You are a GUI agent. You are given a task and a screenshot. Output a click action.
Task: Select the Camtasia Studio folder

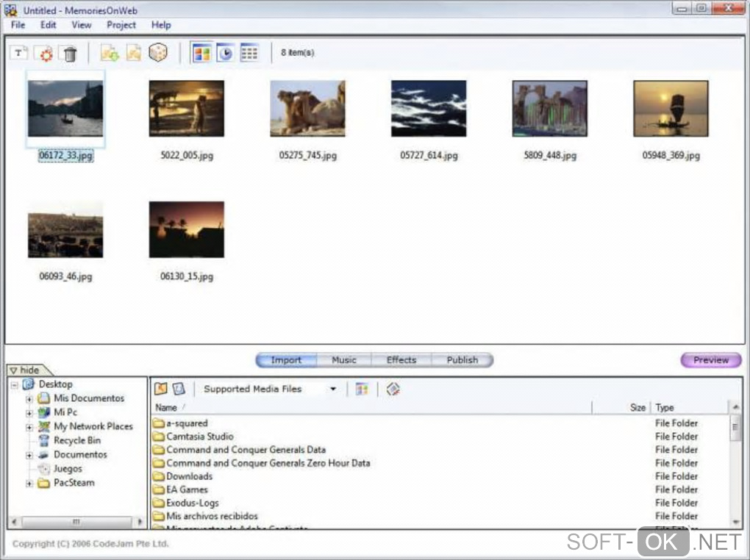tap(199, 437)
